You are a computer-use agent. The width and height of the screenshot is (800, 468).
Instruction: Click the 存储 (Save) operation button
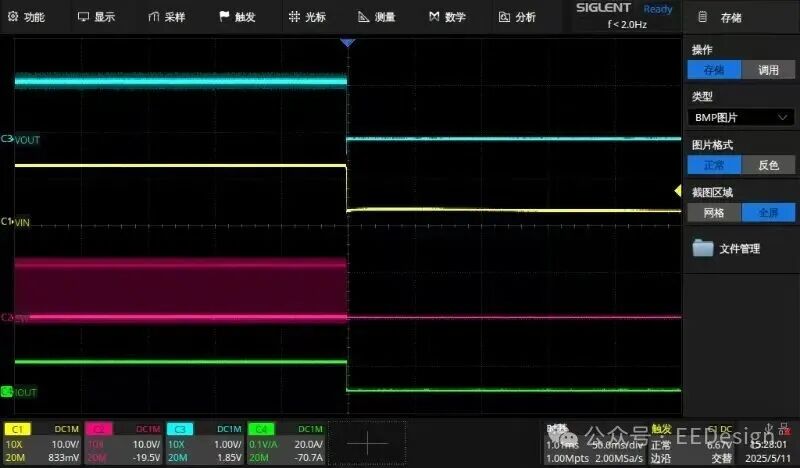pos(714,70)
